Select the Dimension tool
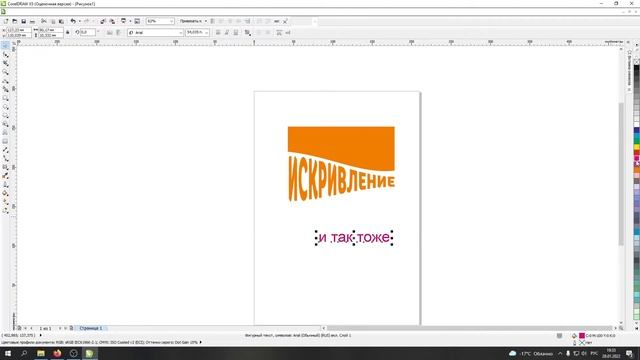The width and height of the screenshot is (640, 360). [5, 150]
